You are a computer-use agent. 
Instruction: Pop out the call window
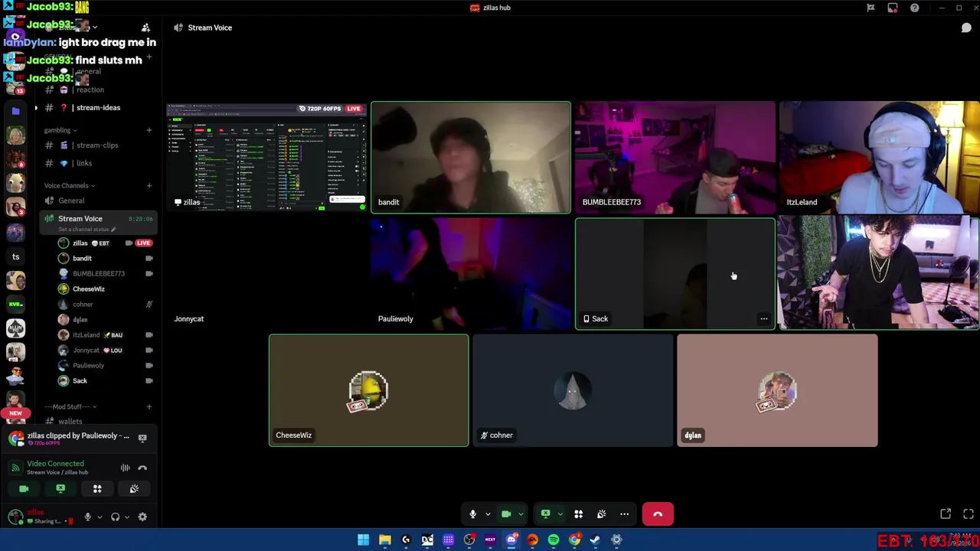pos(946,514)
